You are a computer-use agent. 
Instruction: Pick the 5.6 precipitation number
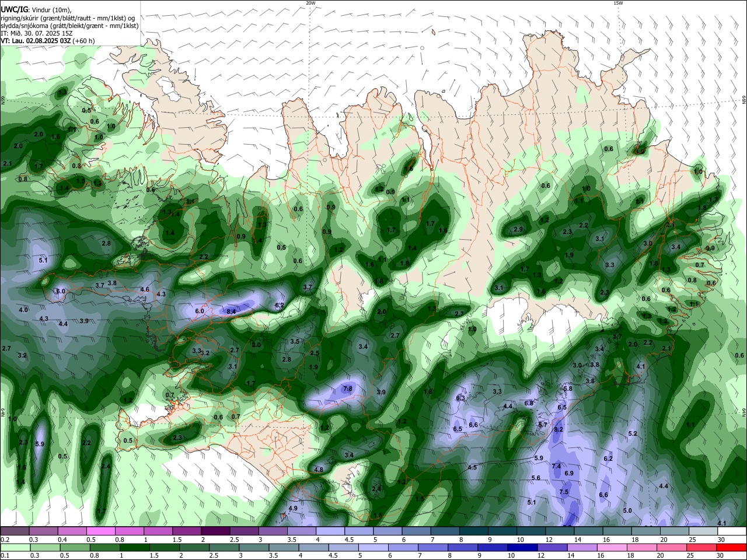[536, 478]
